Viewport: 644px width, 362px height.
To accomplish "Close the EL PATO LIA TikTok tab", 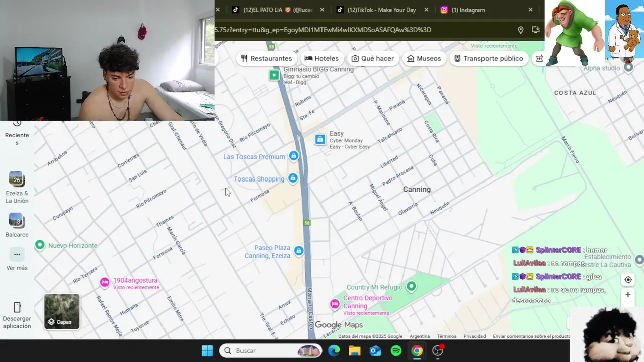I will coord(322,10).
